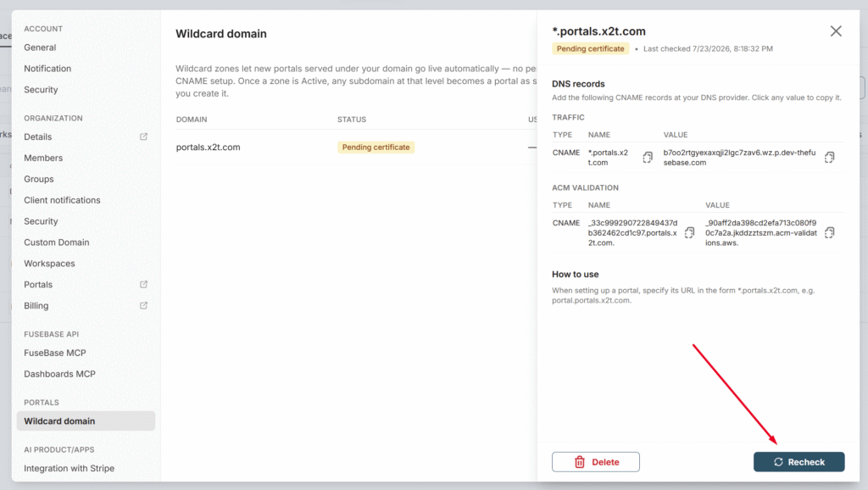Click the Last checked timestamp text
Viewport: 868px width, 490px height.
point(708,48)
